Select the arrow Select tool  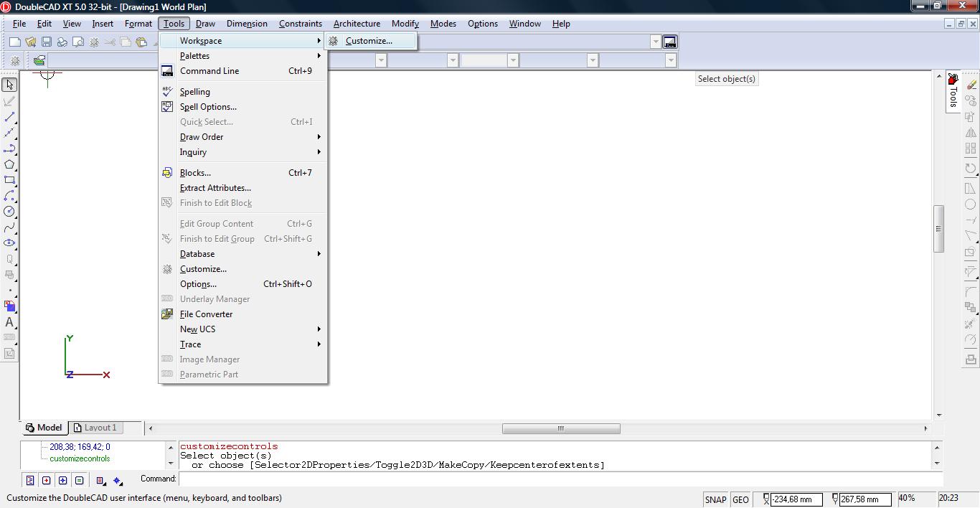[9, 85]
